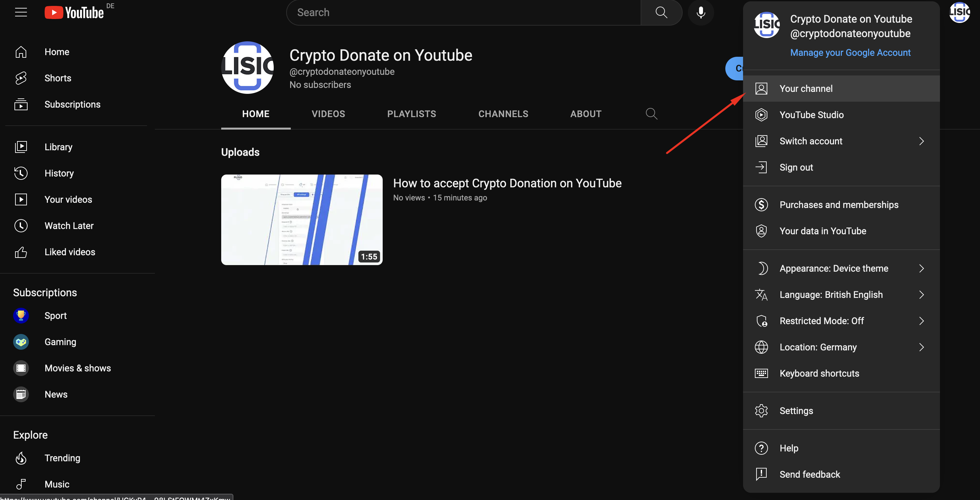The image size is (980, 500).
Task: Click the Purchases dollar sign icon
Action: pyautogui.click(x=761, y=205)
